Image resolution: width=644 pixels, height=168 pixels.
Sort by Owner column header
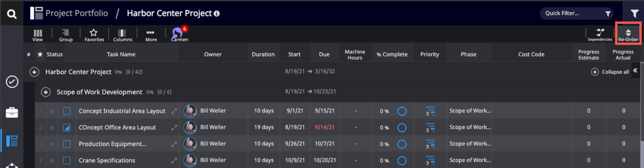point(212,54)
